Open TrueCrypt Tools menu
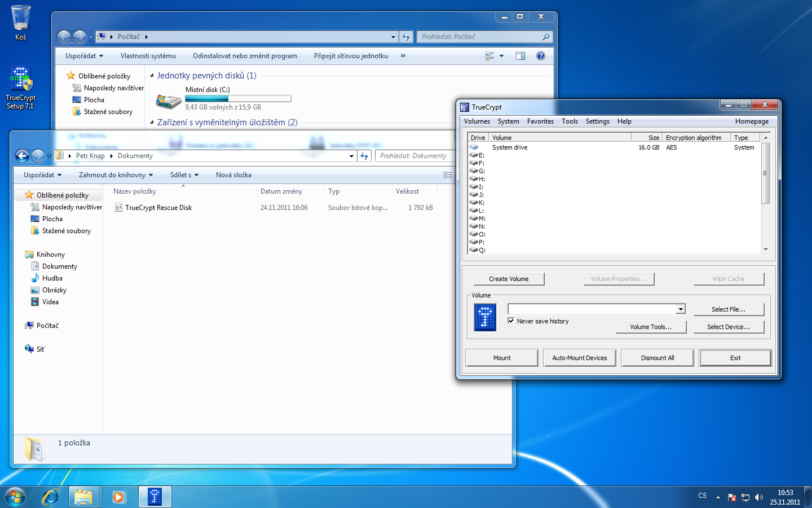812x508 pixels. pyautogui.click(x=570, y=121)
